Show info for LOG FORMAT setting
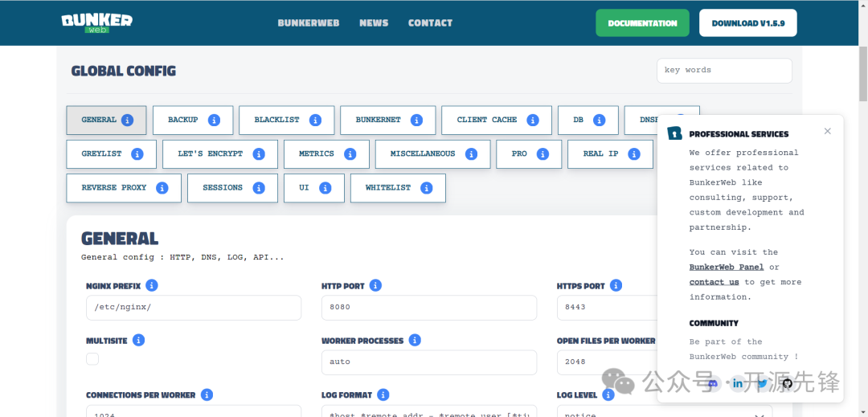This screenshot has width=868, height=417. (383, 395)
